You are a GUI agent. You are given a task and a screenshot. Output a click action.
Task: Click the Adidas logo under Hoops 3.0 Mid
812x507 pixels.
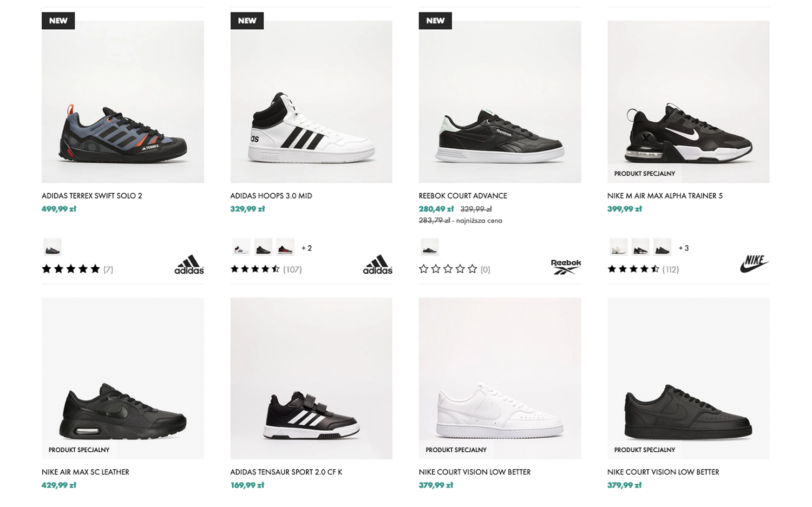377,265
